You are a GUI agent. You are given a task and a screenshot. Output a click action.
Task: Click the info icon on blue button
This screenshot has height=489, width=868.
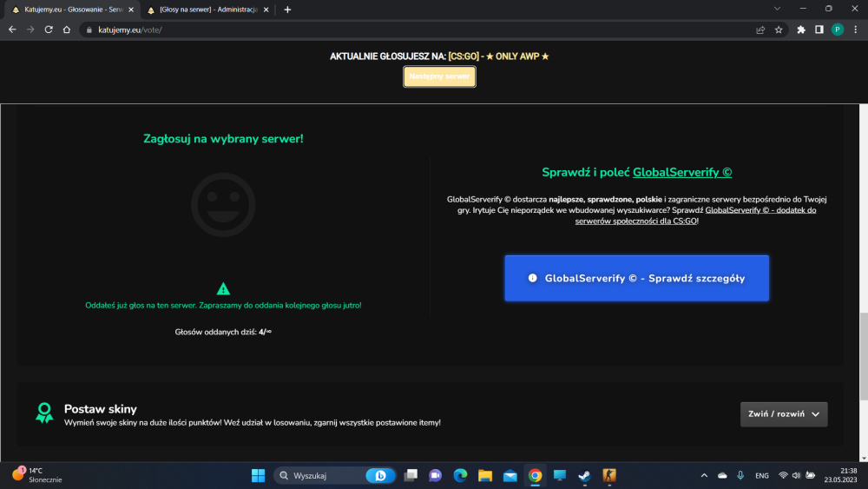(x=533, y=278)
